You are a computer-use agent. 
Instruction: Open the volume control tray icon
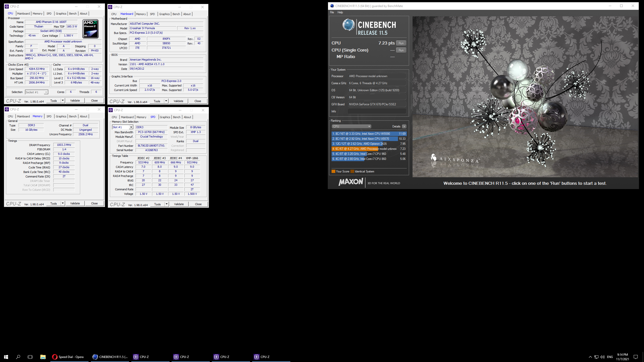point(602,357)
